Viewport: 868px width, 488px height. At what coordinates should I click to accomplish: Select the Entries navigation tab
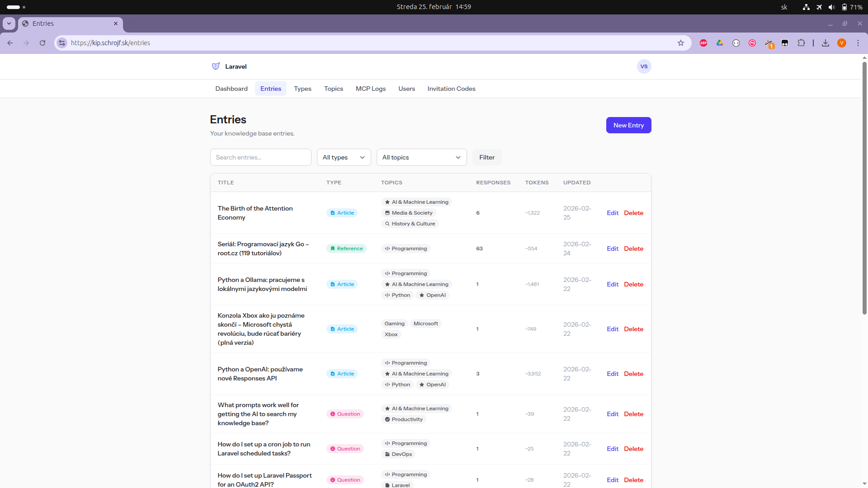271,89
